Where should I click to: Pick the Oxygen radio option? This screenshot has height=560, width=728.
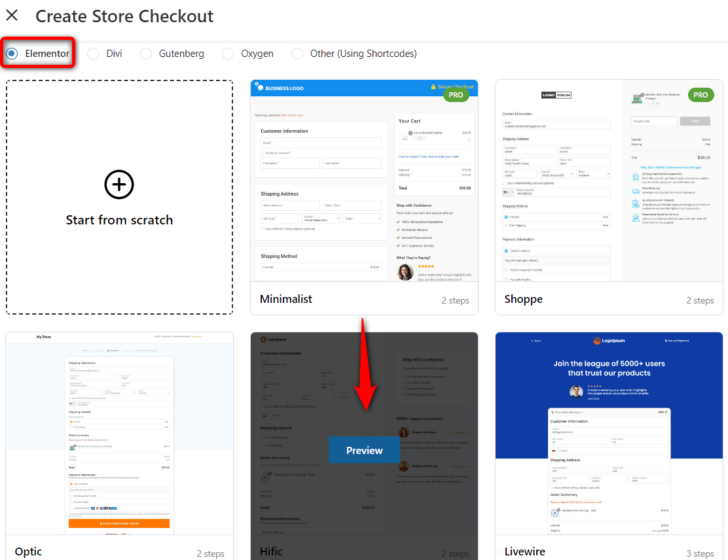(x=228, y=54)
